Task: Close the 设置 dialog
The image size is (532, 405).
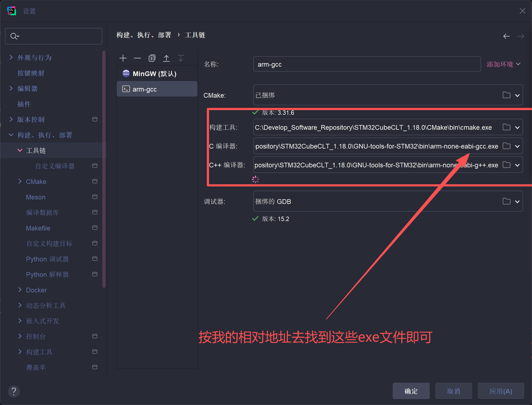Action: pos(522,11)
